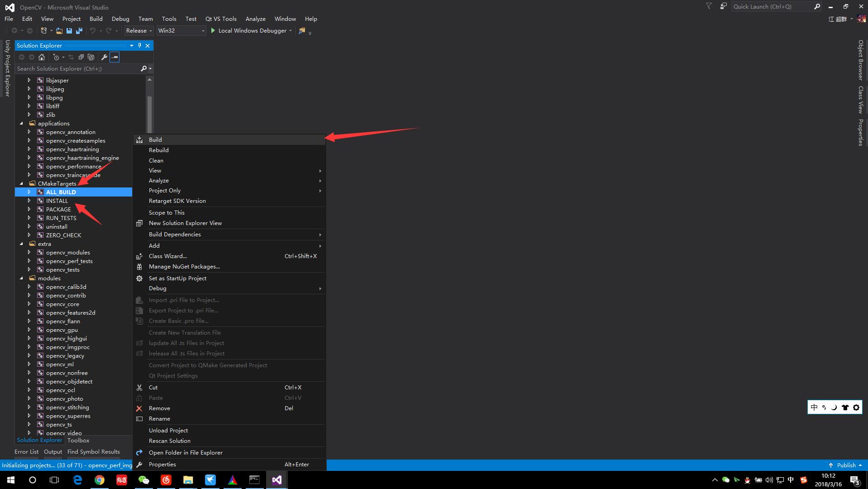Screen dimensions: 868x489
Task: Open the Analyze menu in menu bar
Action: pyautogui.click(x=255, y=19)
